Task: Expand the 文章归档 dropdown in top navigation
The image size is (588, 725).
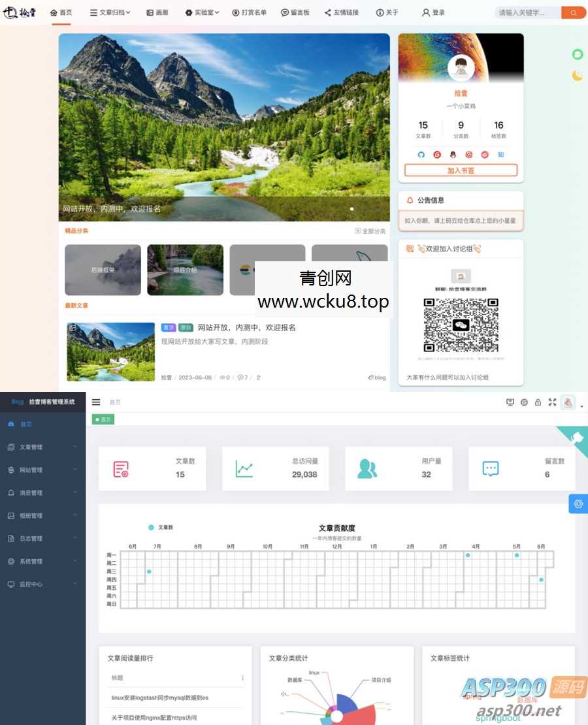Action: [x=109, y=12]
